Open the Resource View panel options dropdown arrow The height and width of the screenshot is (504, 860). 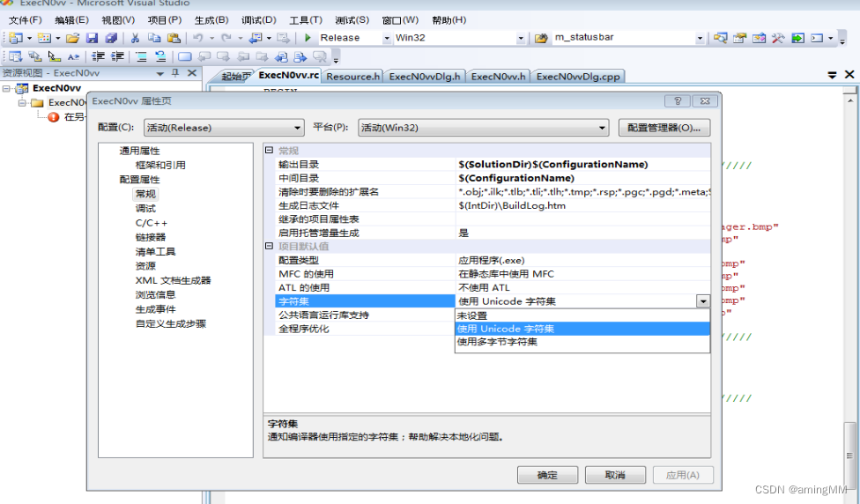[x=160, y=73]
